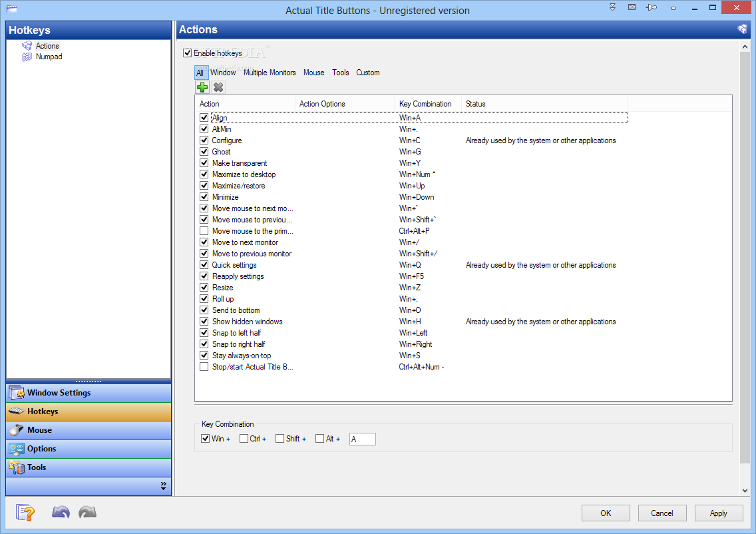This screenshot has height=534, width=756.
Task: Click the cube icon in Actions header
Action: (x=742, y=29)
